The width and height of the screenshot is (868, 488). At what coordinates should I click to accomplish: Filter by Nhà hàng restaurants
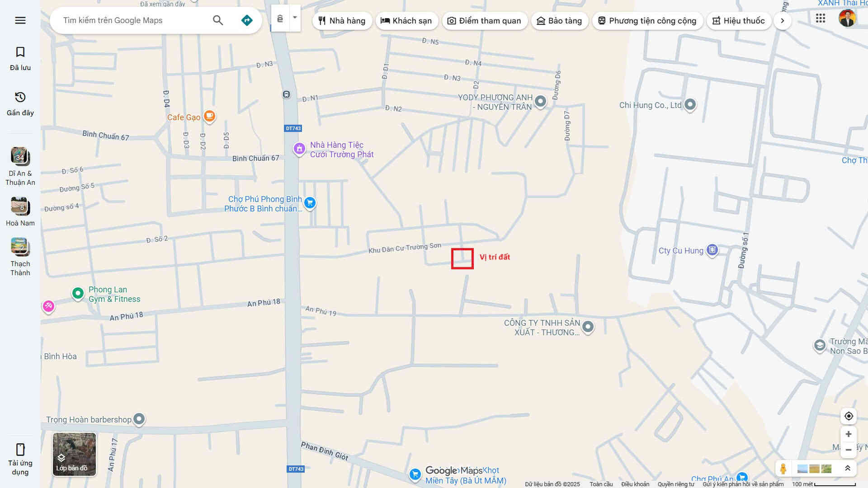click(342, 21)
